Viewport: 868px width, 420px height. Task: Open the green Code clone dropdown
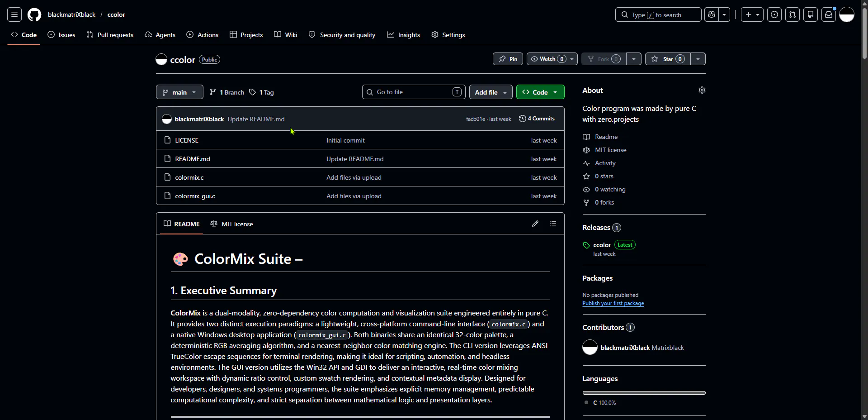540,92
